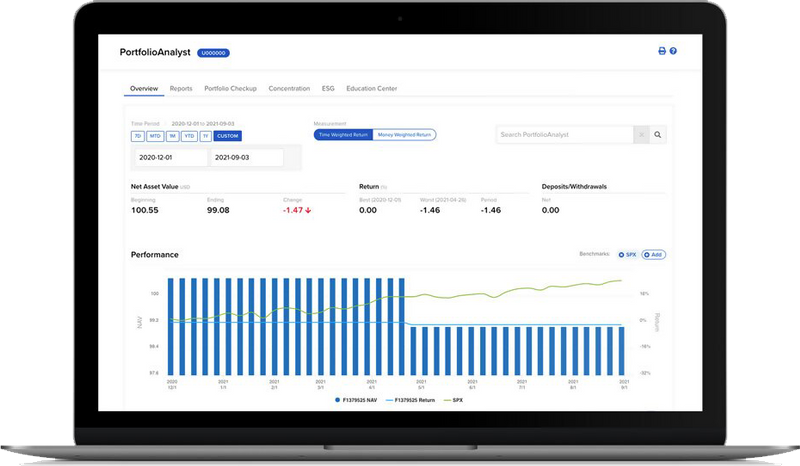The height and width of the screenshot is (466, 800).
Task: Click the beginning value 100.55
Action: pyautogui.click(x=145, y=210)
